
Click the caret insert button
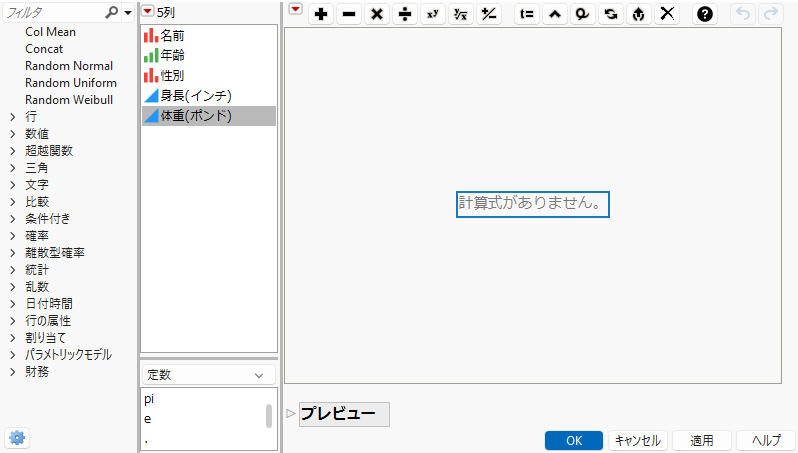coord(555,14)
